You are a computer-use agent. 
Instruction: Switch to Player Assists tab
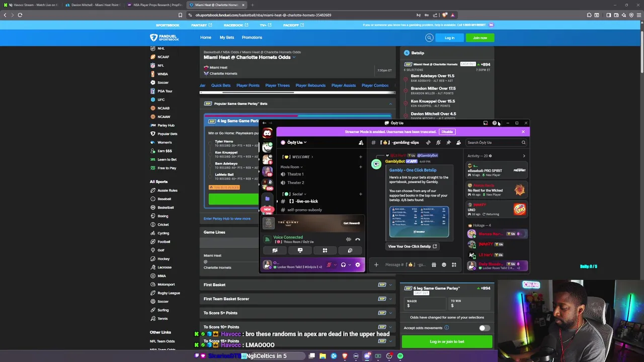tap(344, 85)
